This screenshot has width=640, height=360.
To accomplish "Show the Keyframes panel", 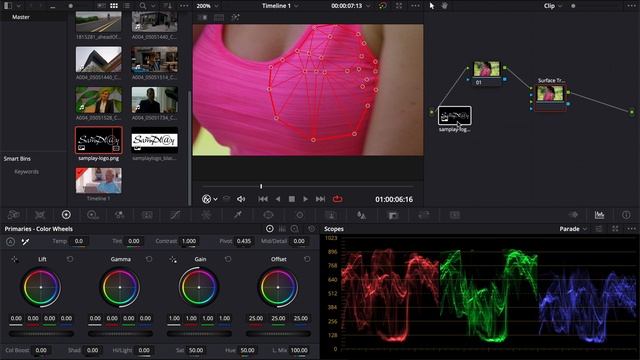I will [x=573, y=215].
